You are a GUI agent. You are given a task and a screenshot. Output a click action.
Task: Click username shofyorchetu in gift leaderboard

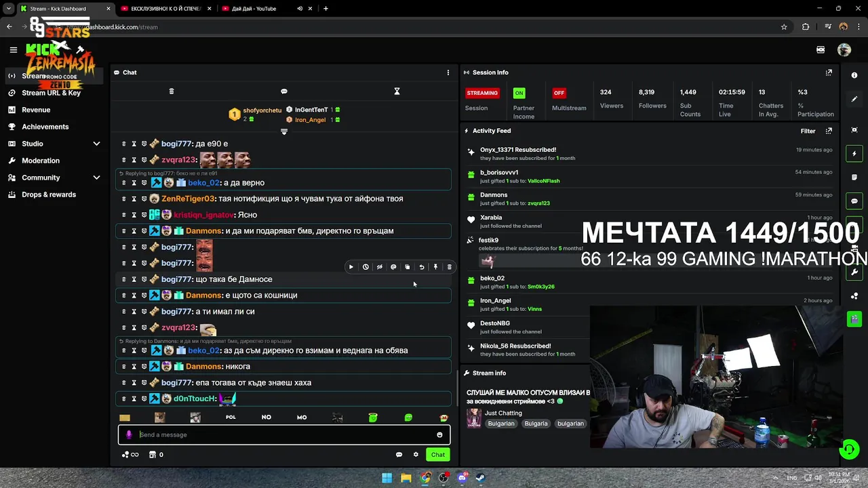pos(262,110)
